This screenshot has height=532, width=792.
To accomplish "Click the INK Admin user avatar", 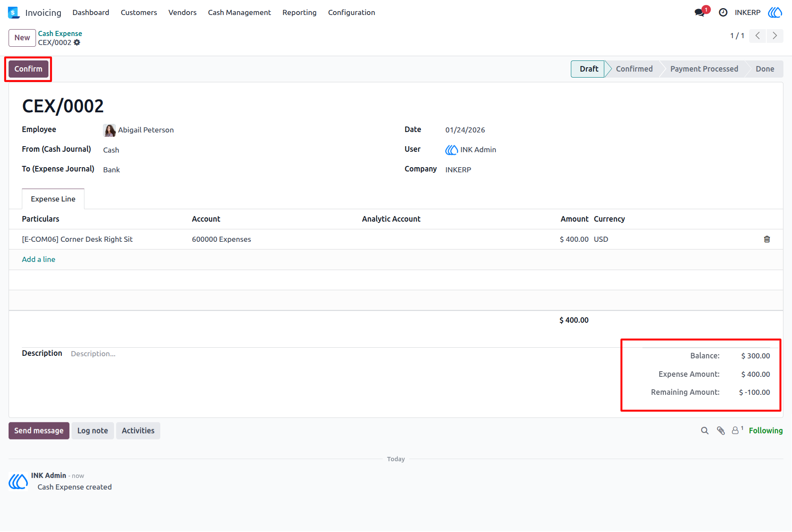I will pos(451,150).
